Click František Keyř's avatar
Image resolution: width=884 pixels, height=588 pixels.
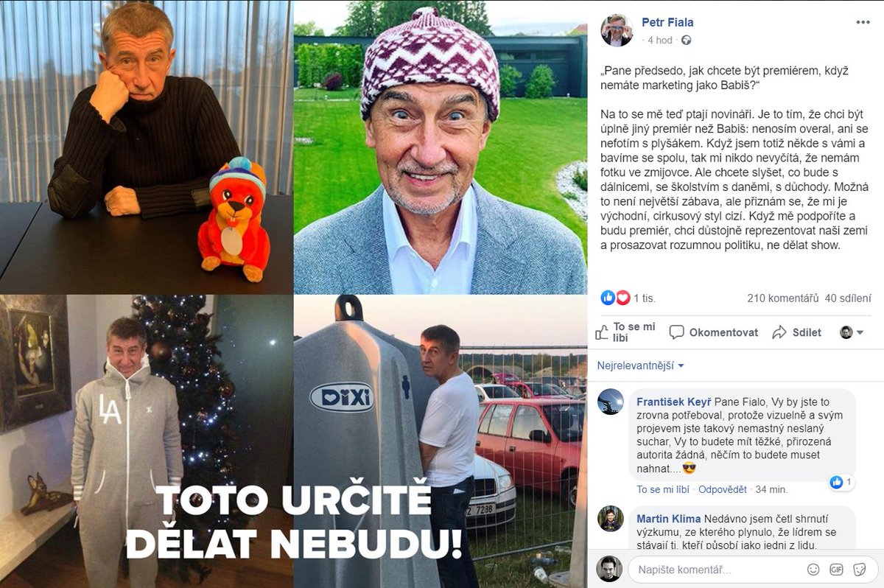(x=611, y=402)
